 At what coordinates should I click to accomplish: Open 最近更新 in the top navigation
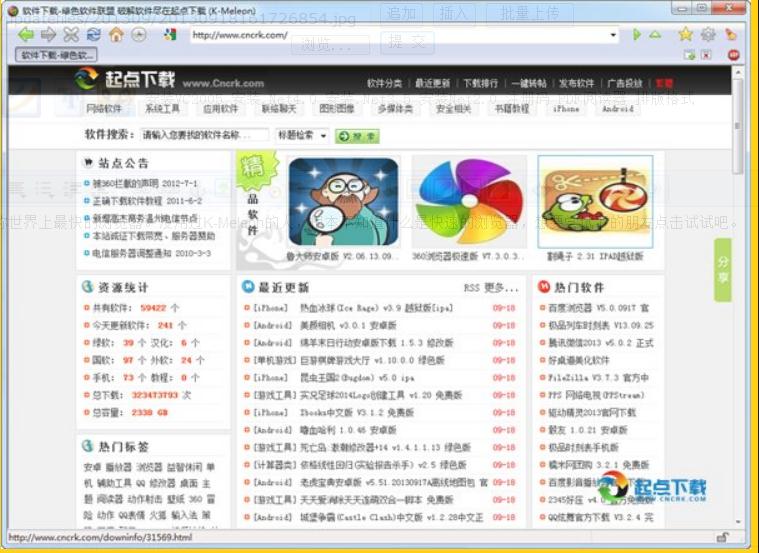tap(432, 83)
